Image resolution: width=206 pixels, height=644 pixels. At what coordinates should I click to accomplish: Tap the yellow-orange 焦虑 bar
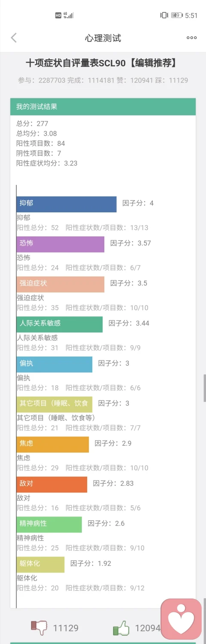[53, 444]
